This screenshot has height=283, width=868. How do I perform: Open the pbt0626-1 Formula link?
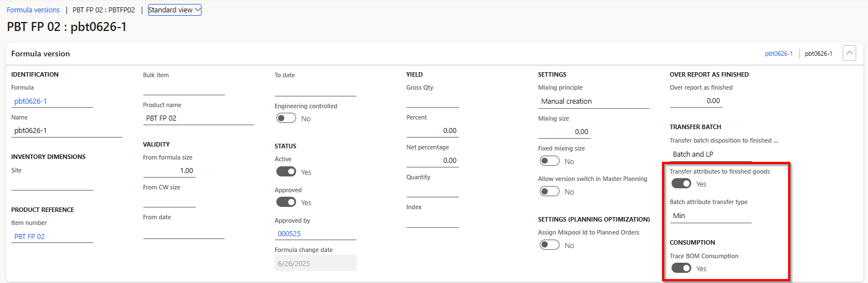30,101
